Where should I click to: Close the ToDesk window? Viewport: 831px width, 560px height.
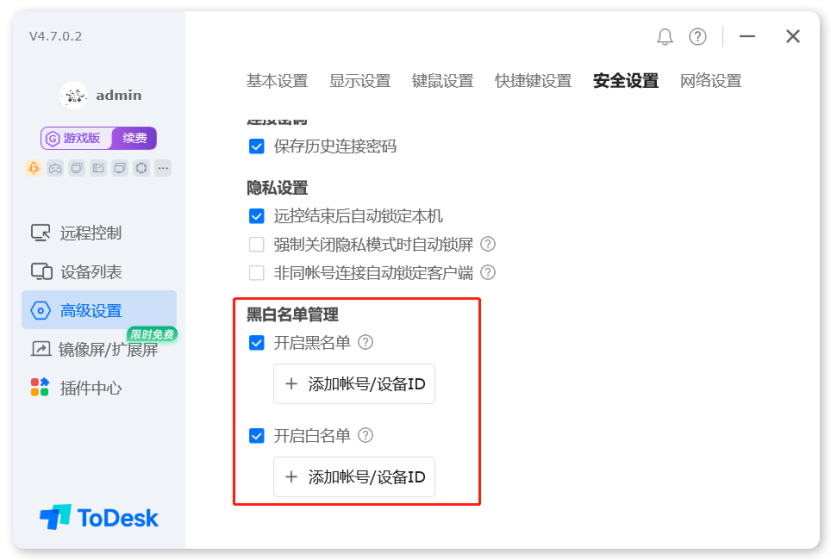pyautogui.click(x=793, y=37)
